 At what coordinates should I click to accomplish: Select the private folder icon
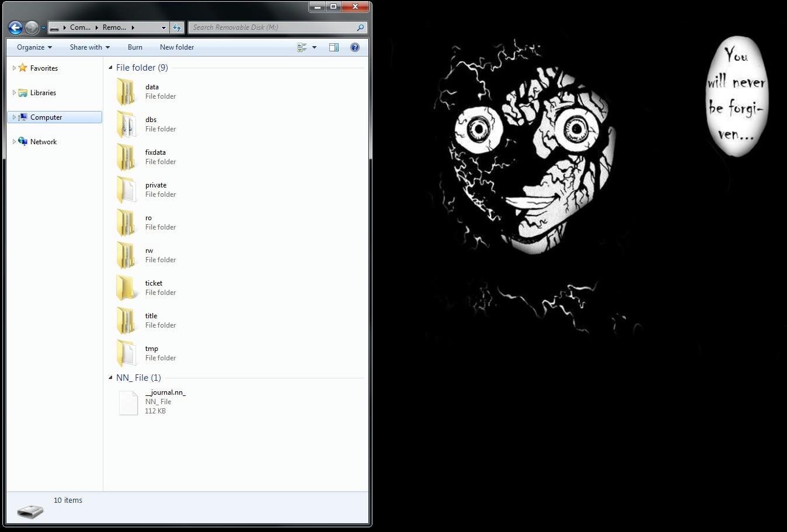[126, 190]
